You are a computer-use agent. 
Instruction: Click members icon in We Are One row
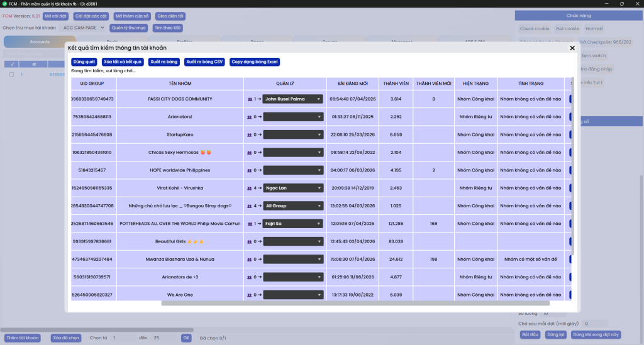[x=250, y=295]
